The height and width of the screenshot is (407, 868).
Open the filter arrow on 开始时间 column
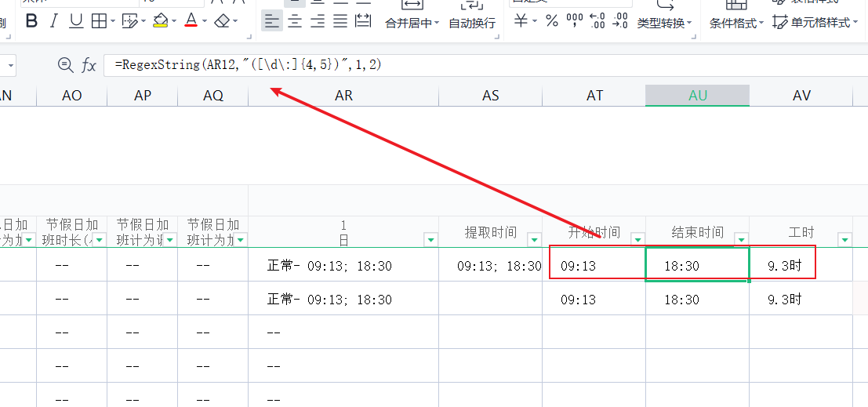[637, 240]
